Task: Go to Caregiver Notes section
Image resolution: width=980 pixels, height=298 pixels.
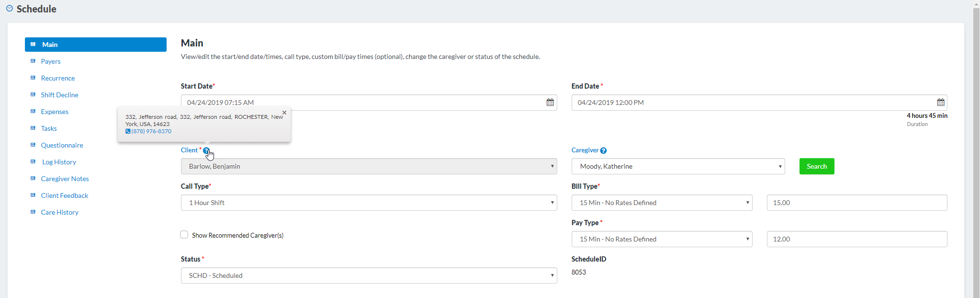Action: [65, 179]
